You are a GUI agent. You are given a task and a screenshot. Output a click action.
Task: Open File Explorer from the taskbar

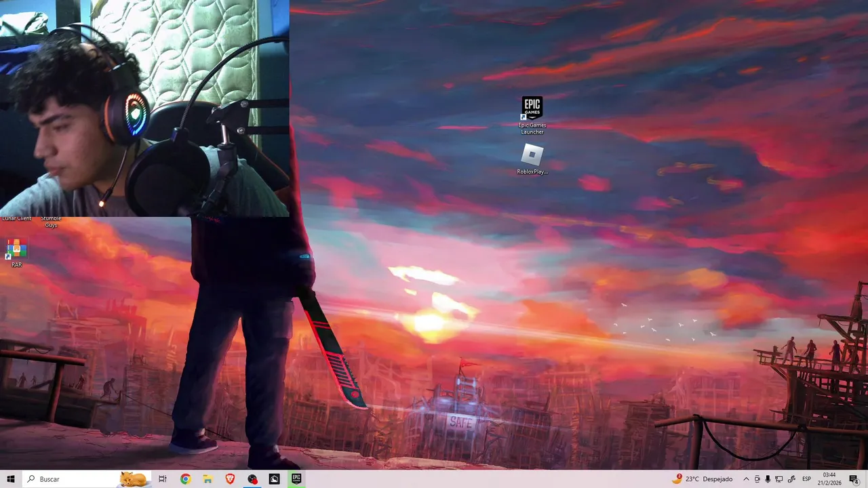click(208, 479)
